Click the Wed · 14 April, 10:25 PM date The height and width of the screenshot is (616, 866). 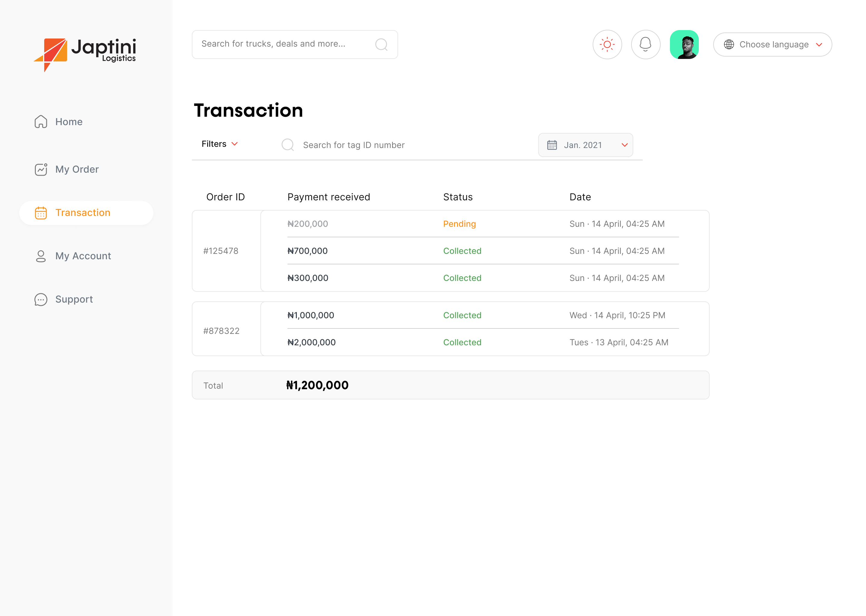(617, 315)
